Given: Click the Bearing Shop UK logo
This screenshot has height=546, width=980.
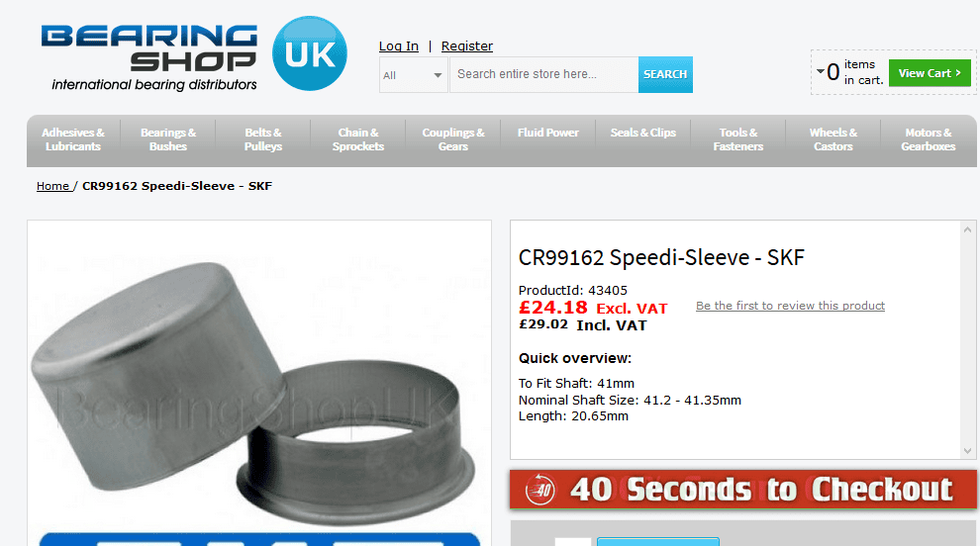Looking at the screenshot, I should point(194,55).
